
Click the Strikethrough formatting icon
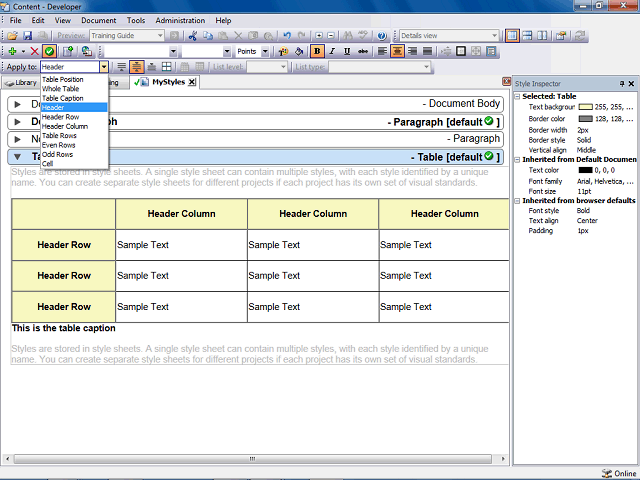[362, 51]
